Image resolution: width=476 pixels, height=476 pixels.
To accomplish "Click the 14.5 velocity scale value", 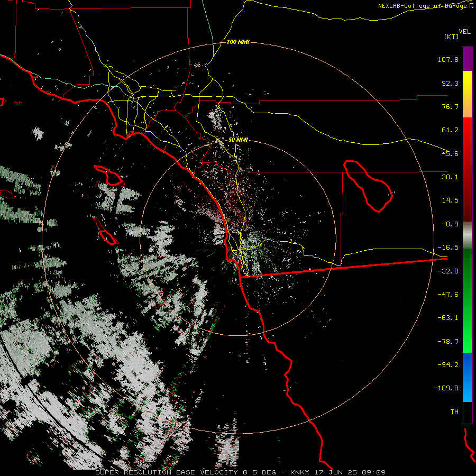I will click(450, 200).
